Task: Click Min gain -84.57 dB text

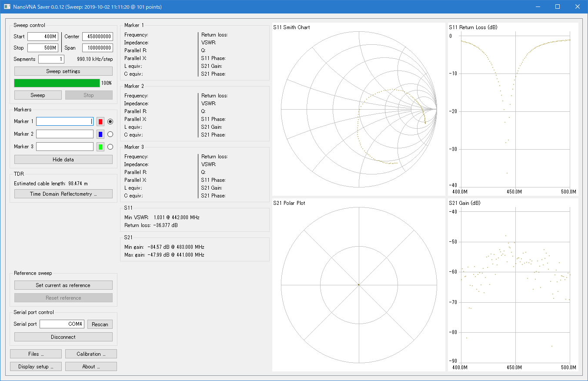Action: click(164, 247)
